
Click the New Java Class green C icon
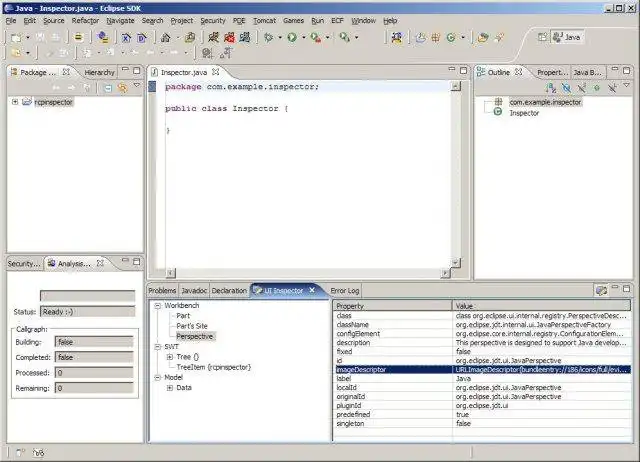pyautogui.click(x=451, y=38)
